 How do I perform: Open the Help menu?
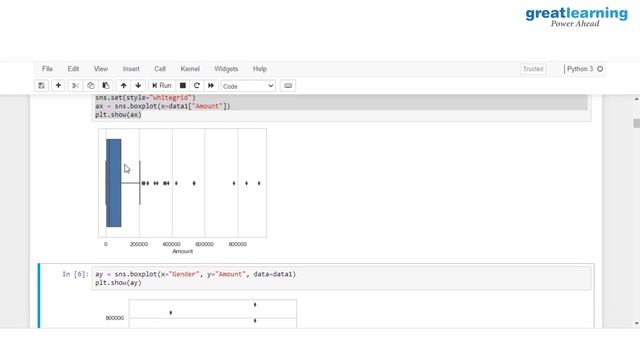[x=260, y=69]
